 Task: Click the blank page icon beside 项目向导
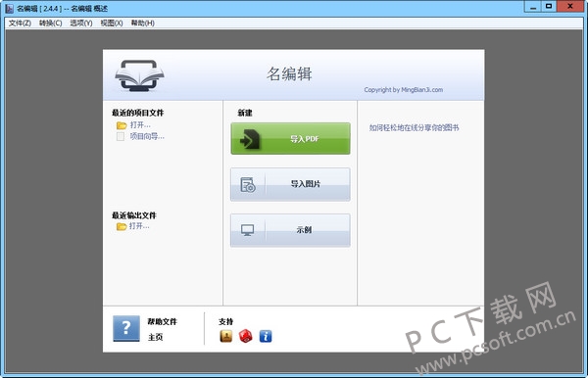coord(121,136)
